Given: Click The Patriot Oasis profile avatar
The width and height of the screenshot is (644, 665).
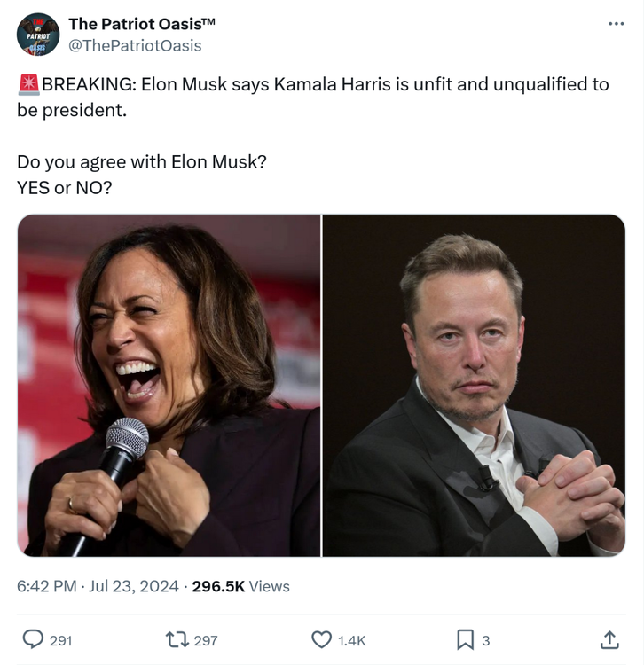Looking at the screenshot, I should [38, 35].
